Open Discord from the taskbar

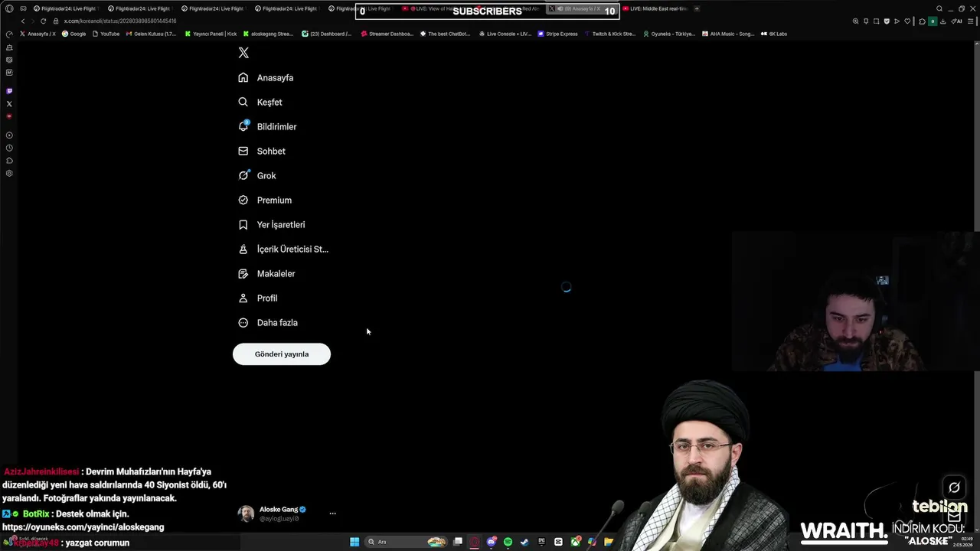click(x=492, y=542)
